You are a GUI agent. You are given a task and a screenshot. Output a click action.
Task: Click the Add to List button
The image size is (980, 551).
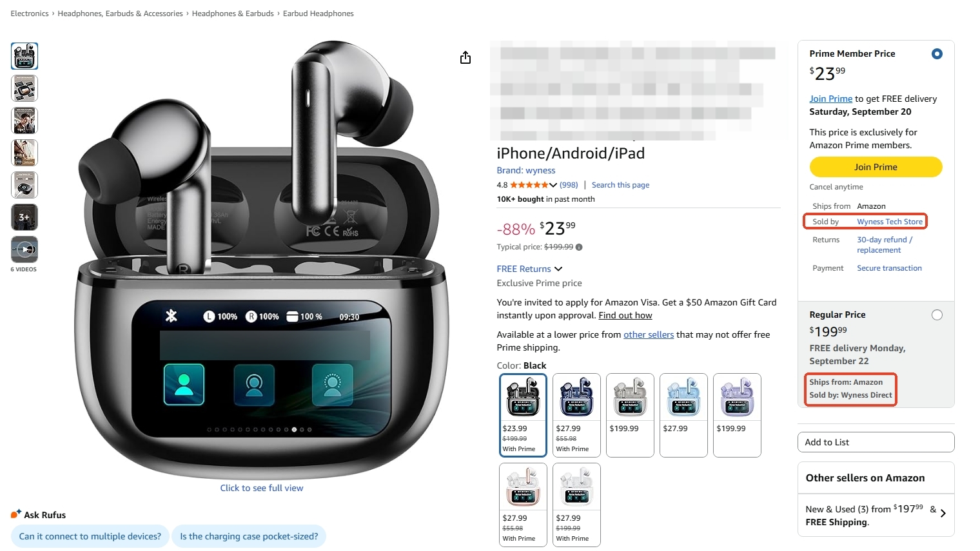tap(876, 442)
